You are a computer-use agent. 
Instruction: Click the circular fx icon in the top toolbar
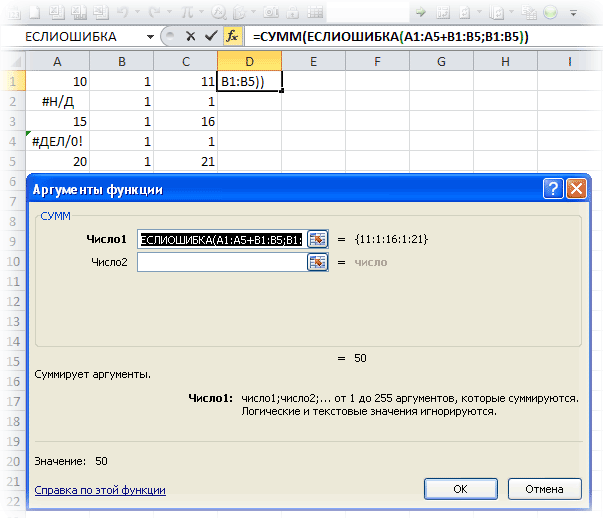pos(218,12)
